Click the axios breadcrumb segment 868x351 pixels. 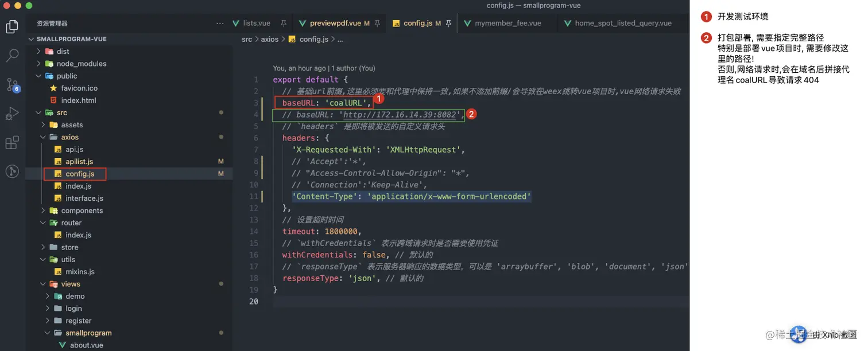point(270,40)
